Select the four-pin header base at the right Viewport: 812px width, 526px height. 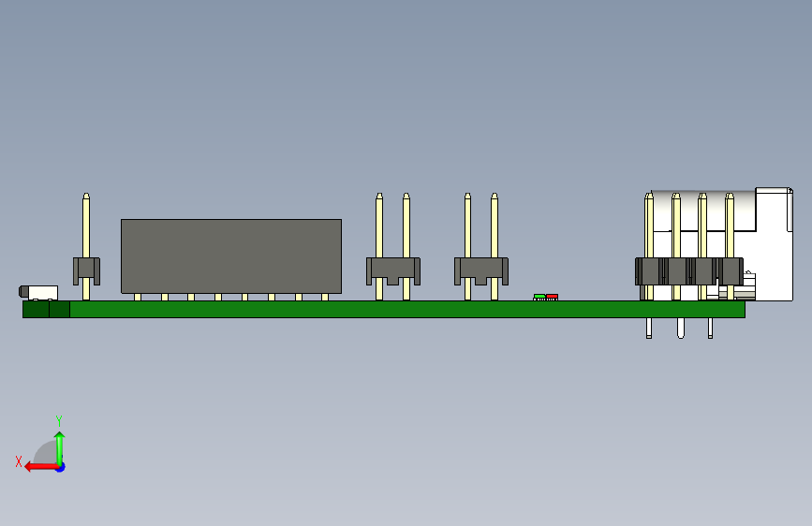pyautogui.click(x=689, y=271)
